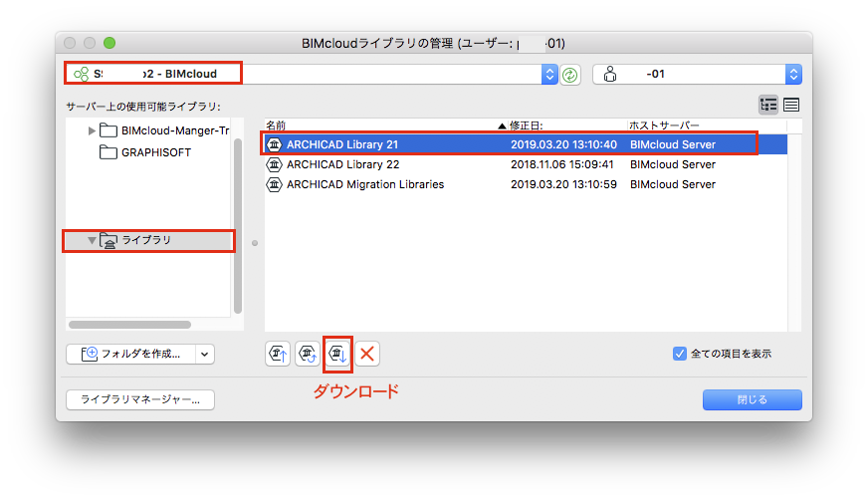Click the refresh library icon in toolbar
This screenshot has width=868, height=501.
click(x=308, y=354)
